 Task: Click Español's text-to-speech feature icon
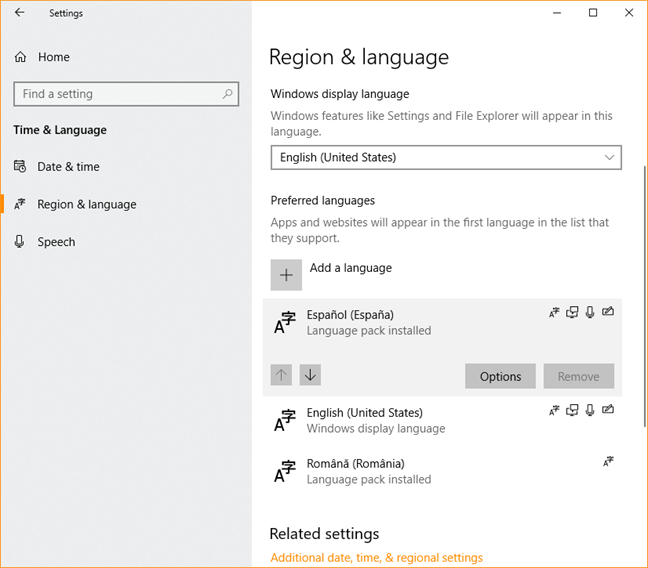click(572, 312)
